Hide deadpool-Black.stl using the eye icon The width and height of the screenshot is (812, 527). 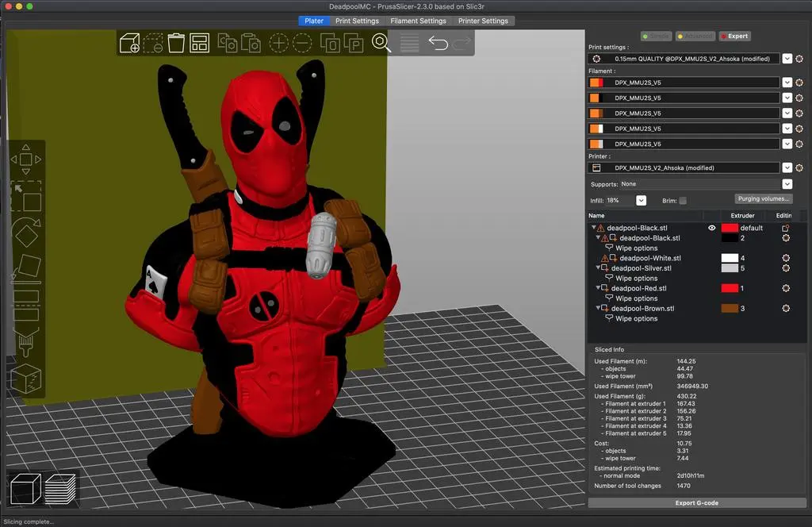pyautogui.click(x=711, y=228)
